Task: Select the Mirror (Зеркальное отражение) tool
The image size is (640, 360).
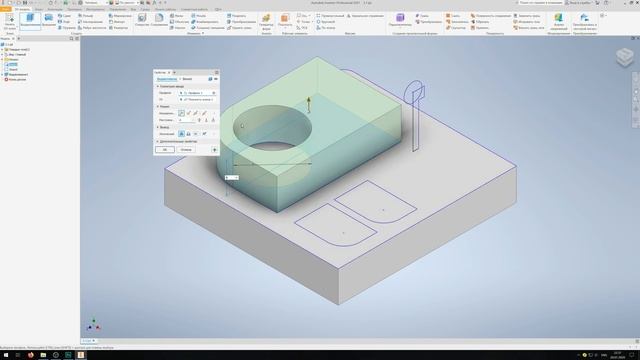Action: (x=365, y=16)
